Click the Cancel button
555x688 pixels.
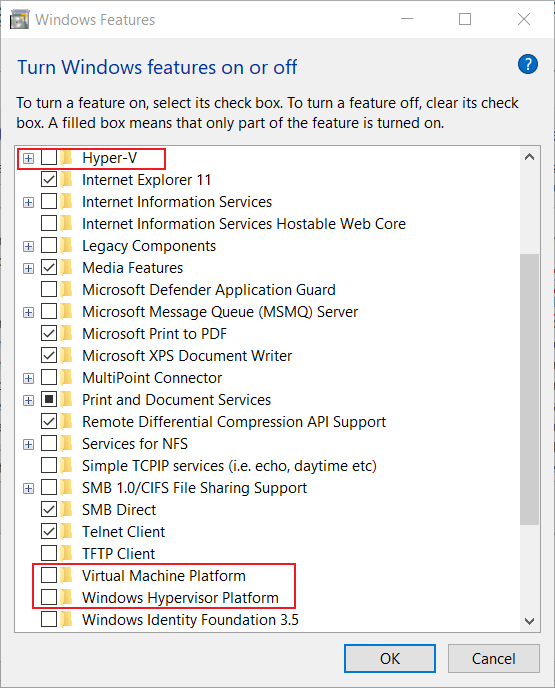pyautogui.click(x=494, y=658)
